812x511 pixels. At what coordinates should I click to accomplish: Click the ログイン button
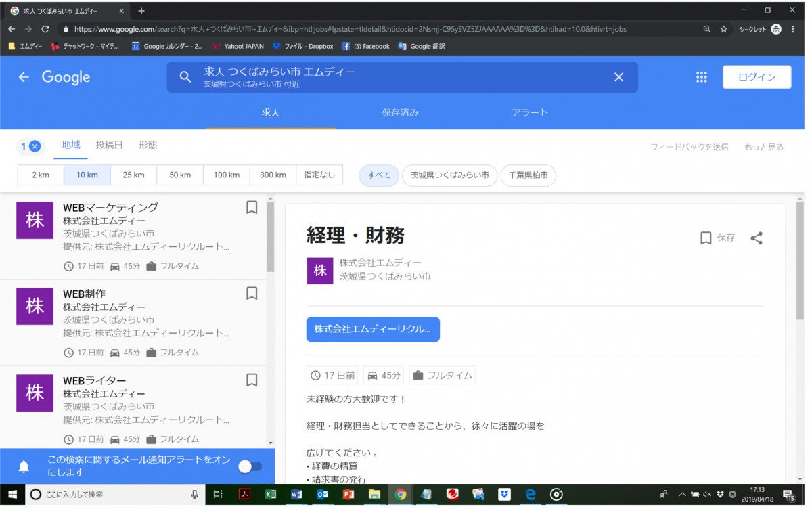pos(757,77)
